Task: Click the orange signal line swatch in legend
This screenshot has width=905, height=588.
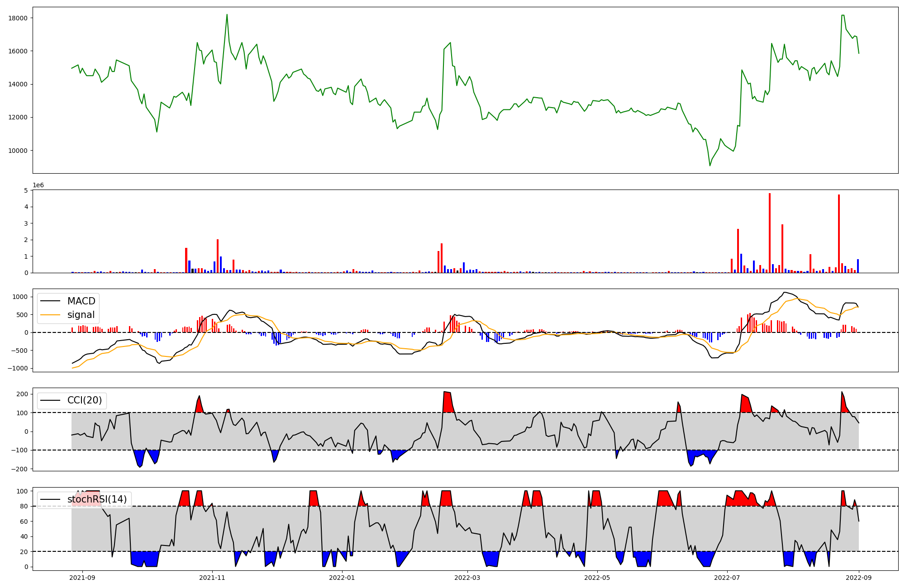Action: [x=50, y=315]
